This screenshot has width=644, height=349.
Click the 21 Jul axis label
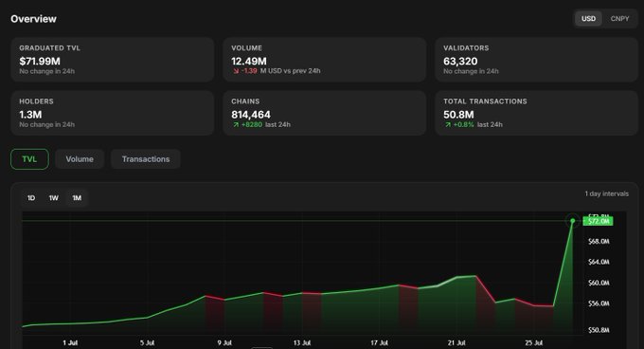coord(456,342)
